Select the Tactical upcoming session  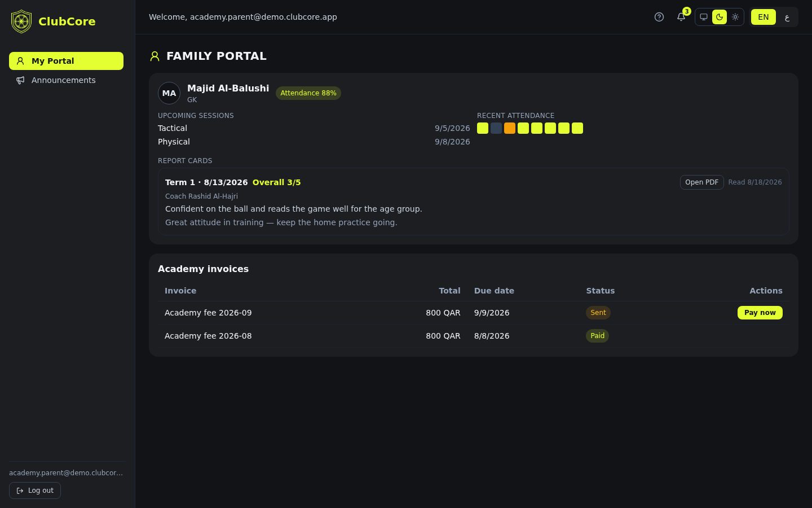click(x=173, y=128)
